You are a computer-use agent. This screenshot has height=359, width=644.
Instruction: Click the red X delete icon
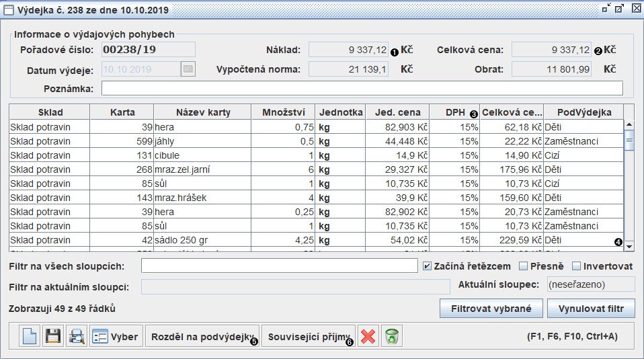(x=367, y=336)
